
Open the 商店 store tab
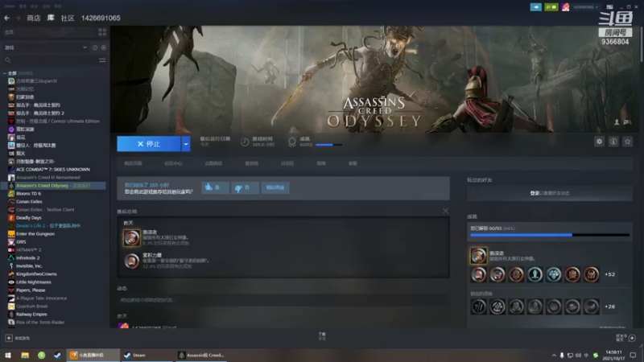tap(34, 18)
